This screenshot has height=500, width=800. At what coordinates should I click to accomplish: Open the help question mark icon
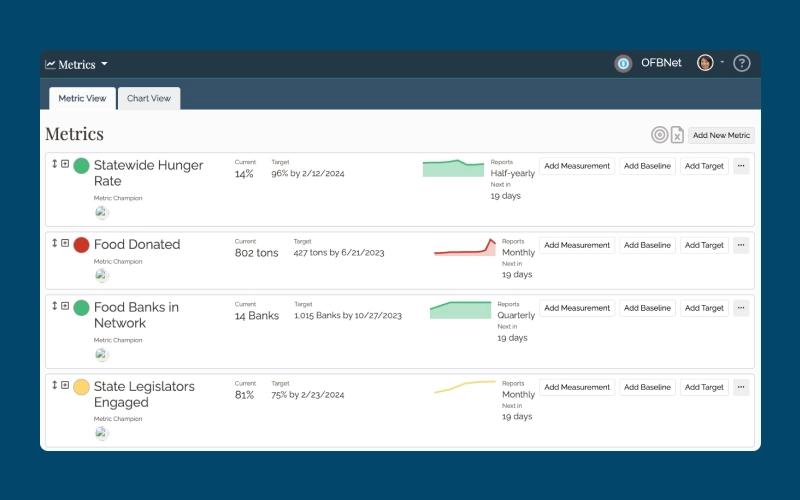tap(741, 63)
